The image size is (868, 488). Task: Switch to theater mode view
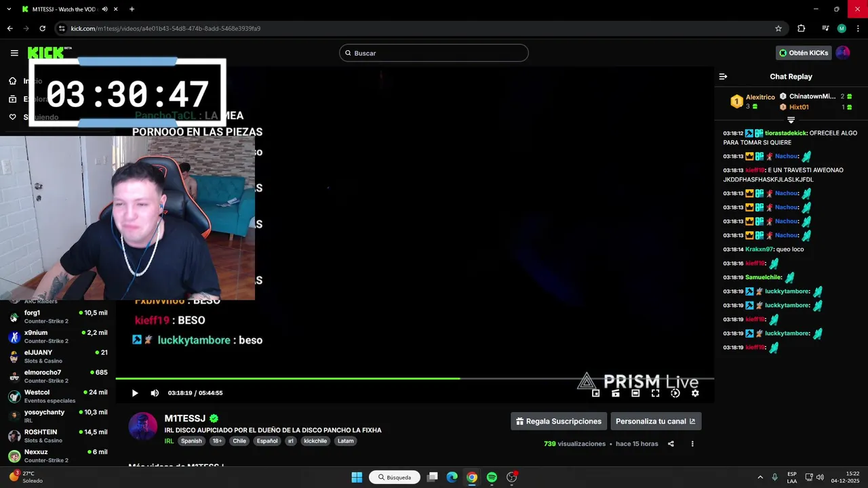click(635, 393)
